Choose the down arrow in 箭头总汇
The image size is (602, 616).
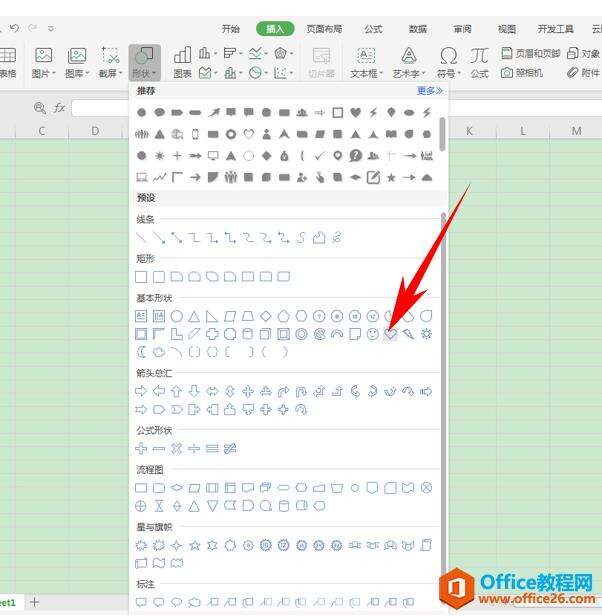click(194, 391)
